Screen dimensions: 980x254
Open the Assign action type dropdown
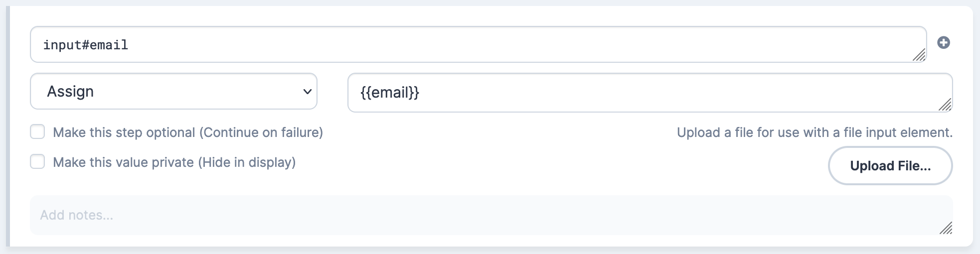click(173, 92)
